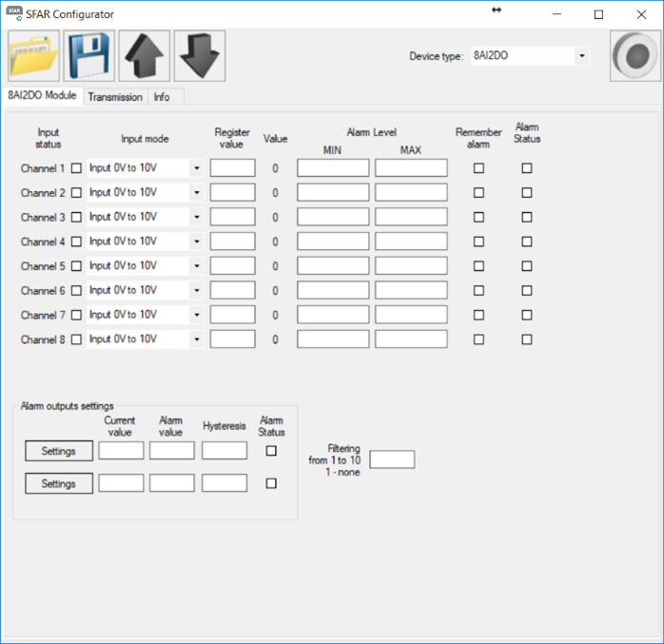Click Channel 4 MAX alarm level field

[411, 242]
